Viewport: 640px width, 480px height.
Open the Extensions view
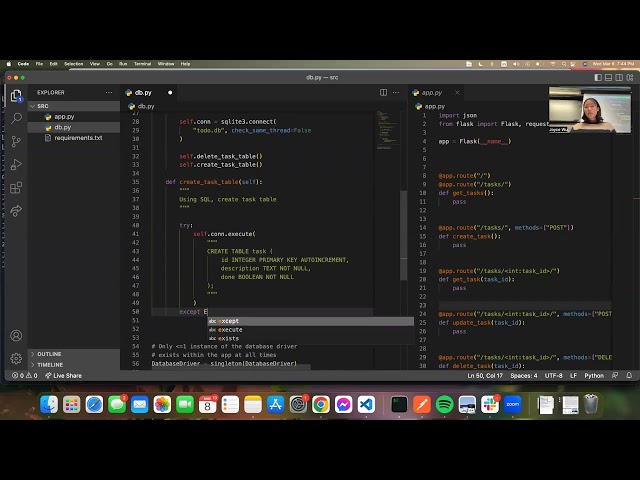point(16,188)
